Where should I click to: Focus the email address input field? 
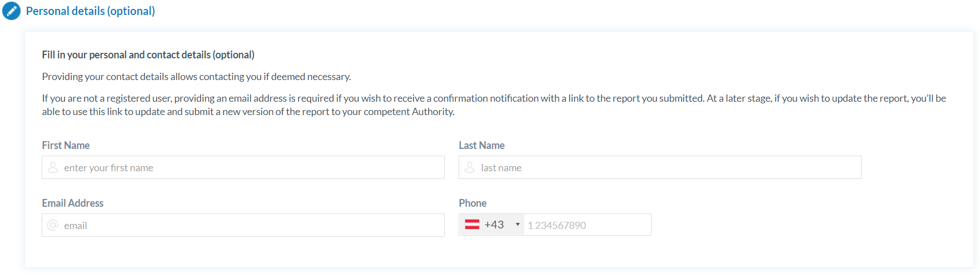click(250, 225)
